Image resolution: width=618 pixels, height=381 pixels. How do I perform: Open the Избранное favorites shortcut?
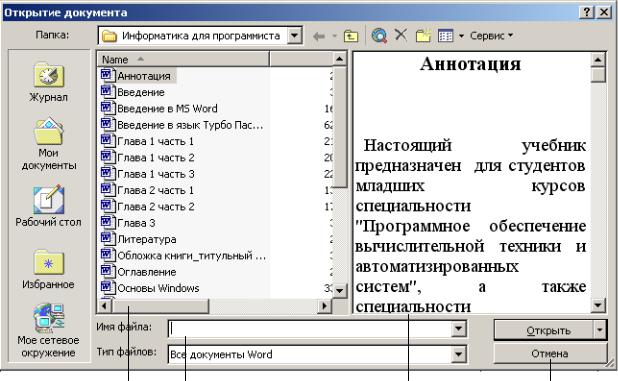coord(48,270)
